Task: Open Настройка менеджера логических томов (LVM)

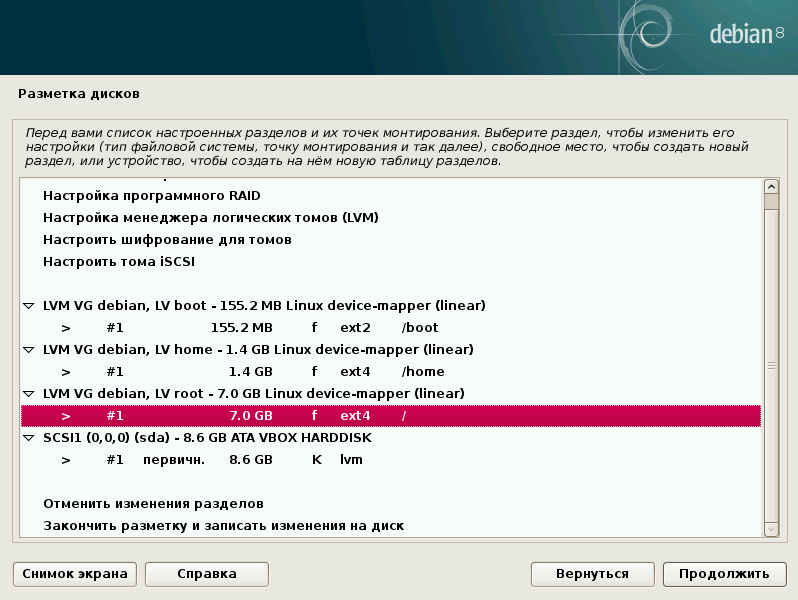Action: tap(210, 218)
